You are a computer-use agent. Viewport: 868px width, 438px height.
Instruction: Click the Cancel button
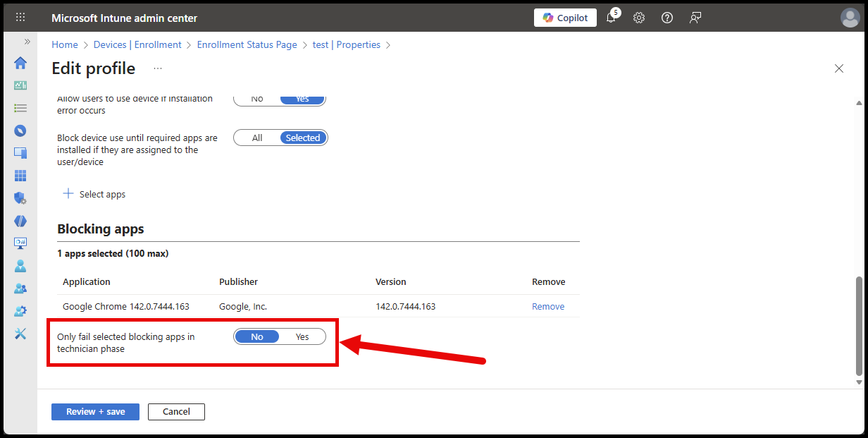pyautogui.click(x=176, y=411)
